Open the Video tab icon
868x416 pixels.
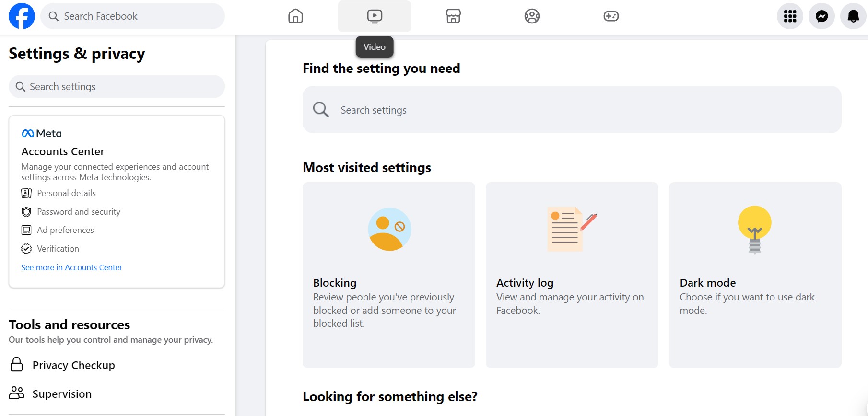pos(375,16)
